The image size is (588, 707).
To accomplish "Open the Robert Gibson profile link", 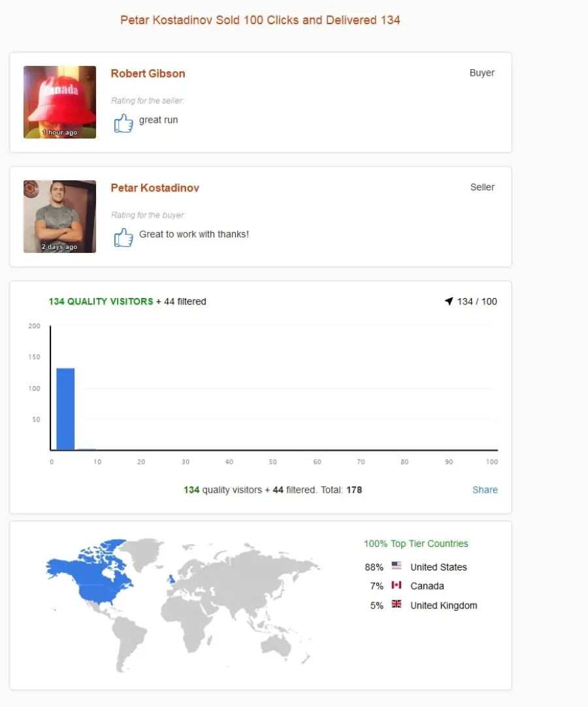I will [x=148, y=73].
